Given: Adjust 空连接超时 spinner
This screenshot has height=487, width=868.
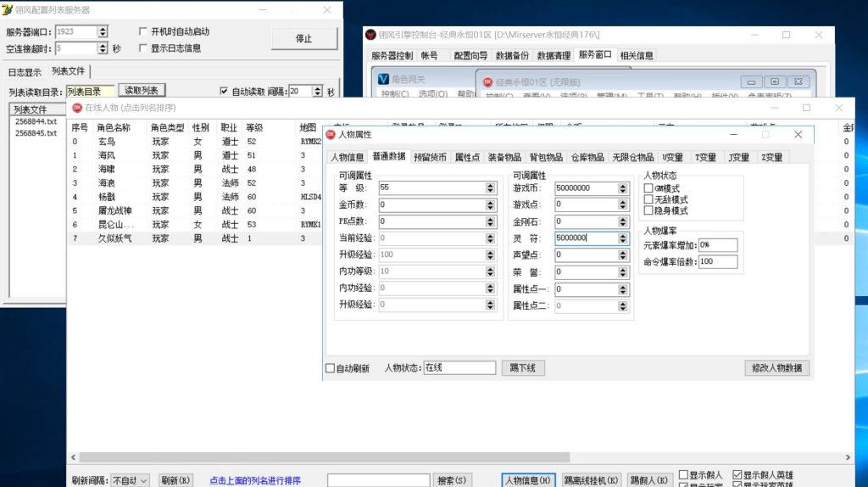Looking at the screenshot, I should click(103, 48).
